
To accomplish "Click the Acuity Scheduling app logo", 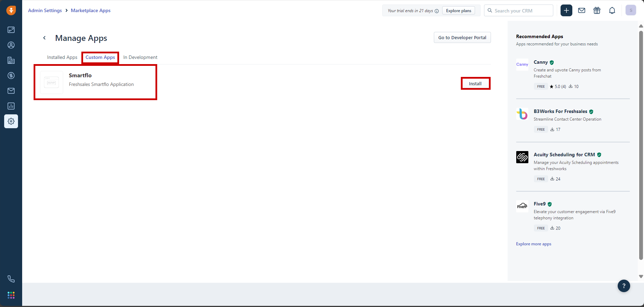I will pos(522,157).
